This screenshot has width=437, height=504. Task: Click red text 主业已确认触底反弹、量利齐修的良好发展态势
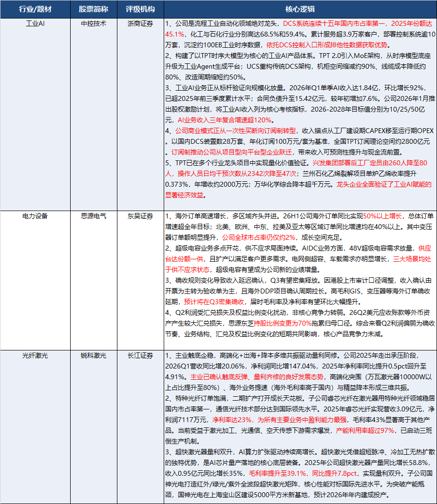(257, 377)
